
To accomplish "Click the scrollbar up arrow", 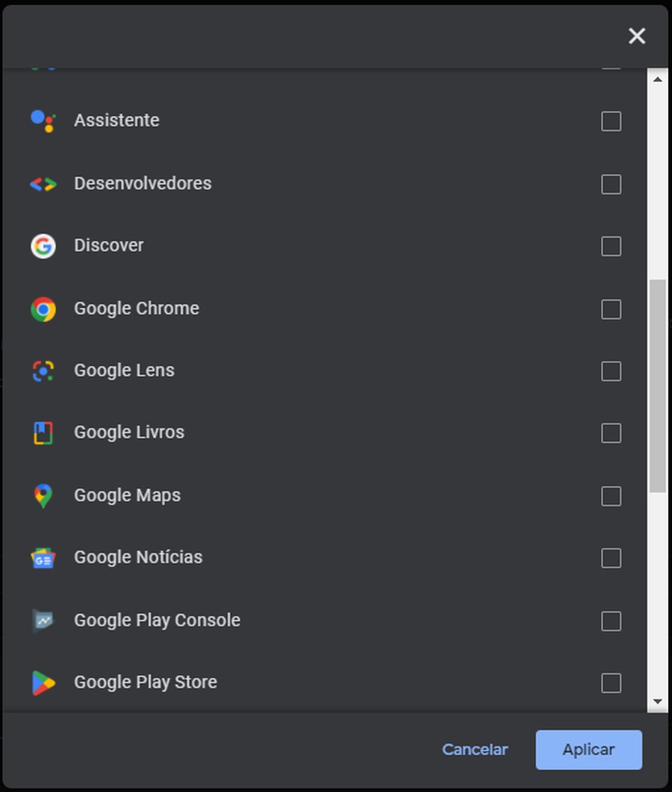I will click(658, 80).
